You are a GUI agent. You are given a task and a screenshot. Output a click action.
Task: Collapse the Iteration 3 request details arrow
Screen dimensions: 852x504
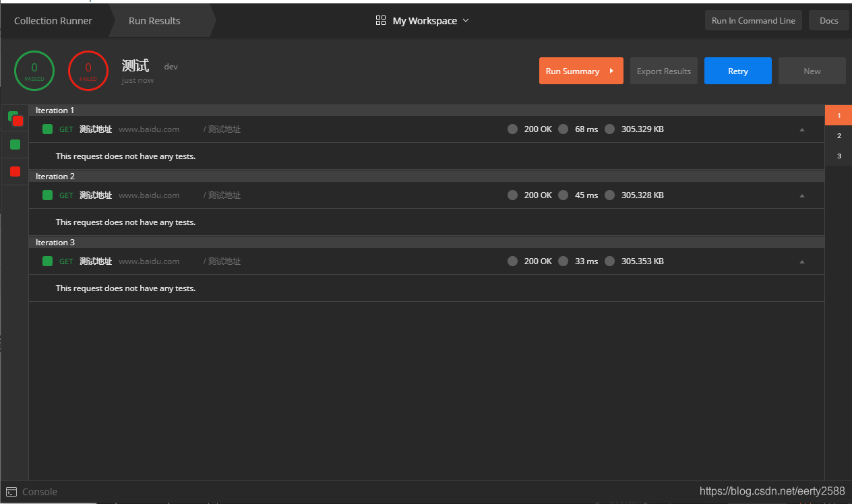[802, 262]
